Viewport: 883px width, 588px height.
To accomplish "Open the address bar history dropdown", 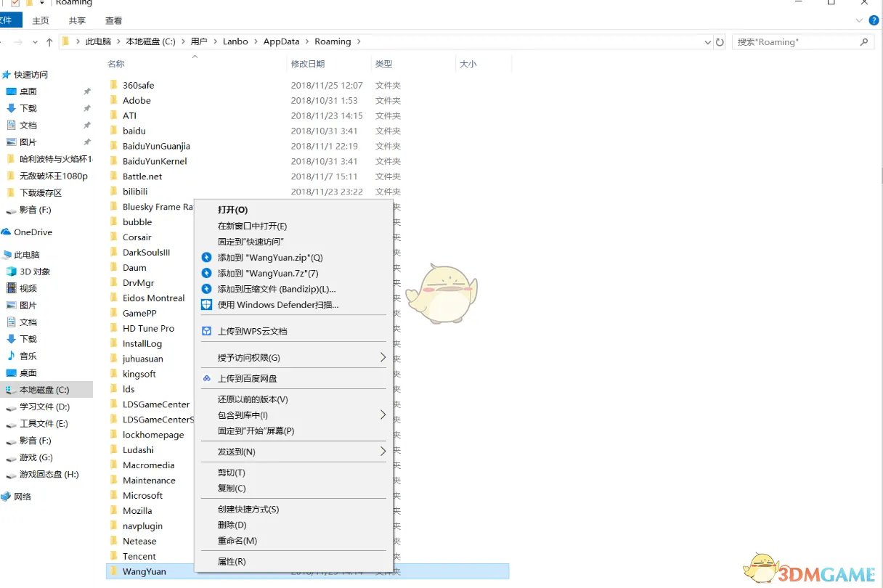I will coord(708,42).
